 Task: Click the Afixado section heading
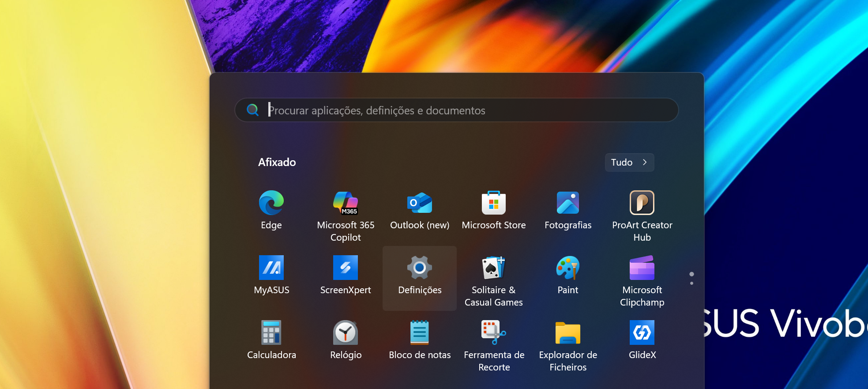point(277,162)
